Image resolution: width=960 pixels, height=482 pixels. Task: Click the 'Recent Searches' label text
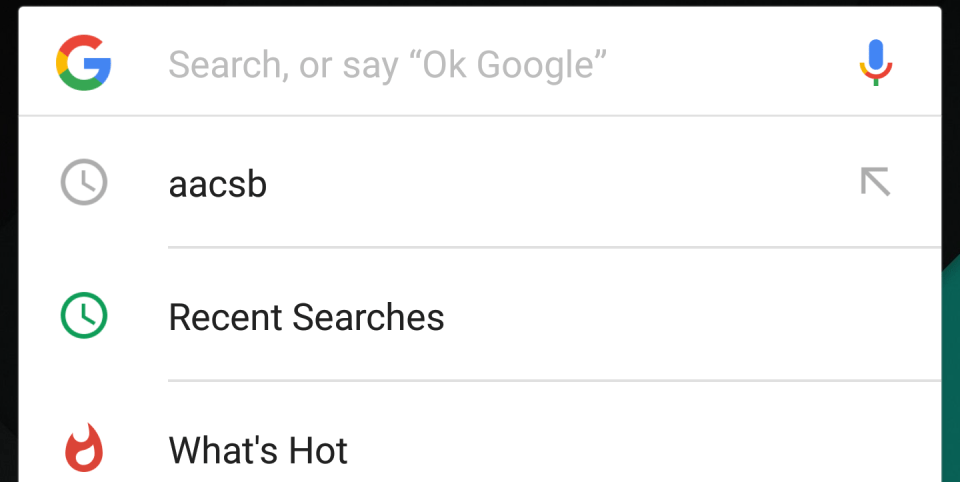click(x=306, y=318)
